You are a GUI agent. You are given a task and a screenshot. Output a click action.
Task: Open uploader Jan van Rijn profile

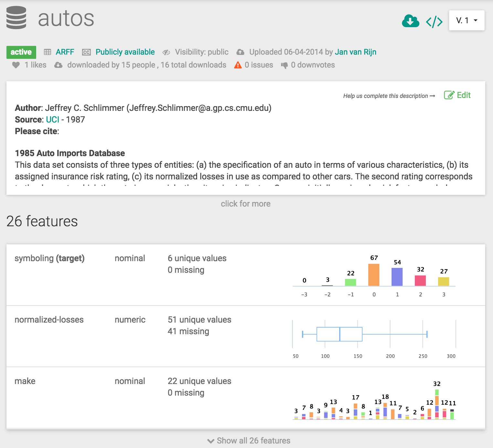tap(355, 52)
